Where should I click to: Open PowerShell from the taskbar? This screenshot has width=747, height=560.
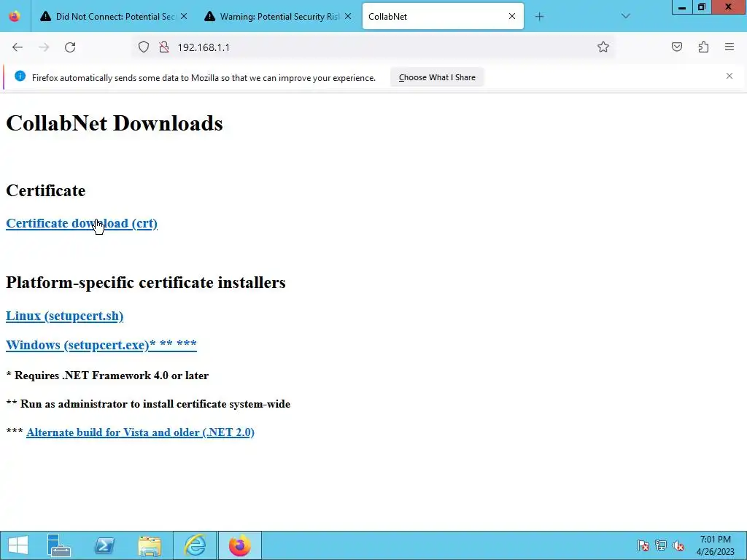click(104, 545)
